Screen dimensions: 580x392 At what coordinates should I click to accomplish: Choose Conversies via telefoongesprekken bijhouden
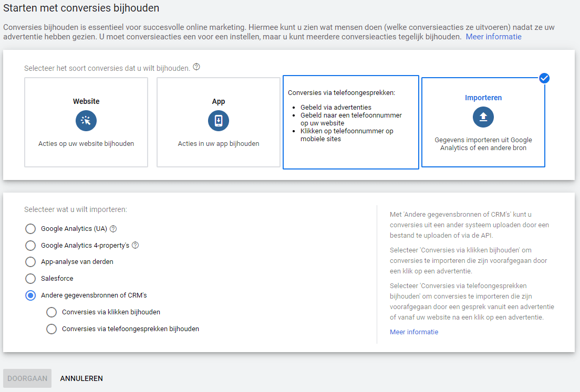click(x=51, y=329)
